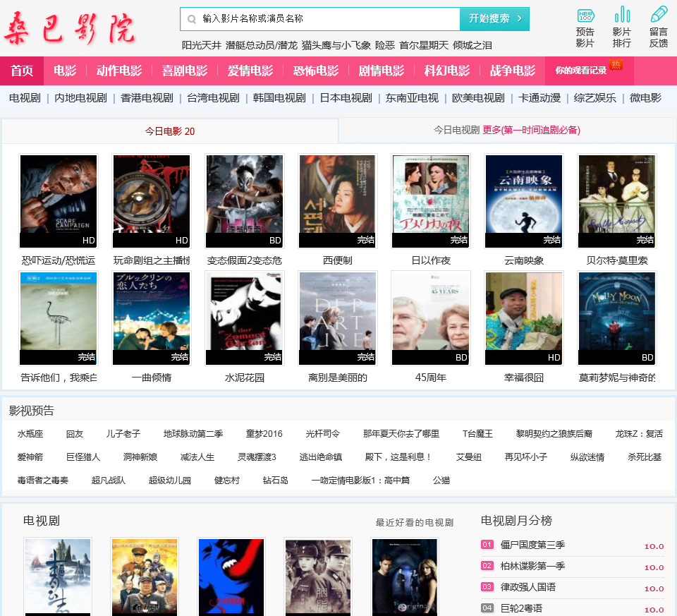Go to 动作电影 category

pyautogui.click(x=119, y=71)
